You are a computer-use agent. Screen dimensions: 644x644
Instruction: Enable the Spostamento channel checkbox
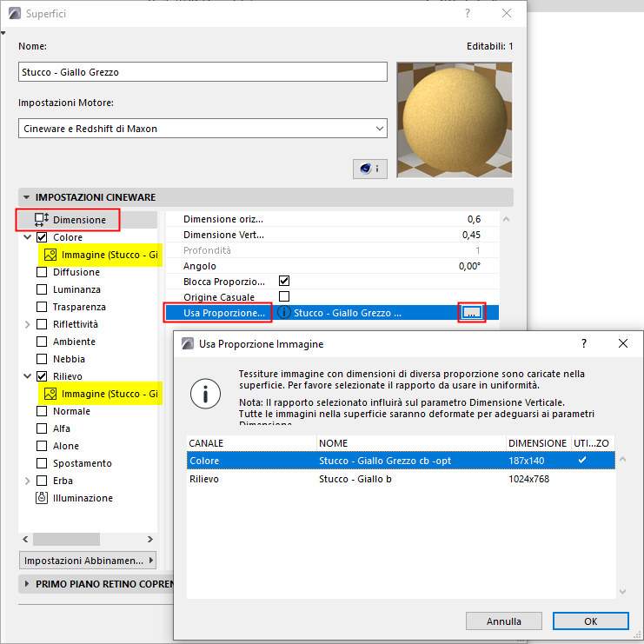click(x=42, y=463)
